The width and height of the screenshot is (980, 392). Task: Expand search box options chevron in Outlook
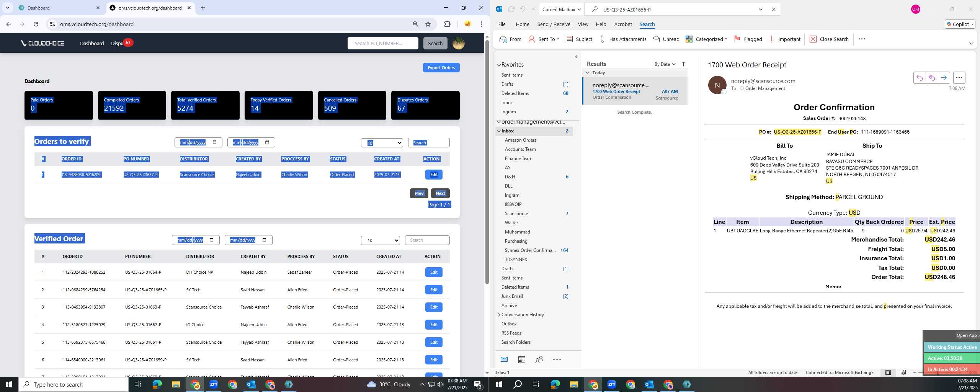[x=761, y=9]
